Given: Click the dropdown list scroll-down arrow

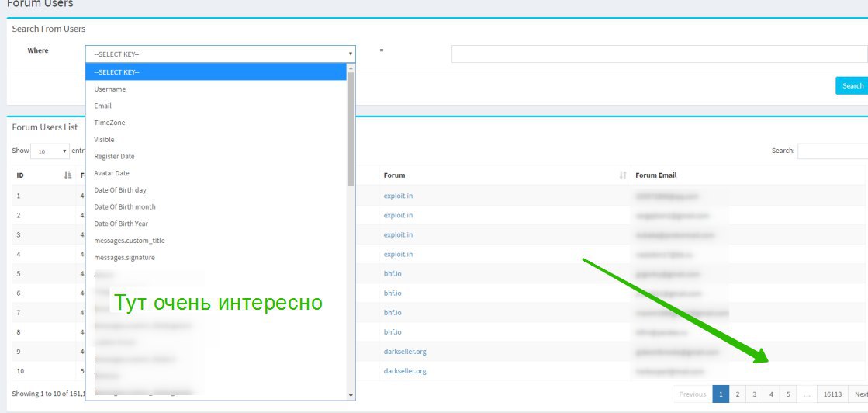Looking at the screenshot, I should pos(351,395).
